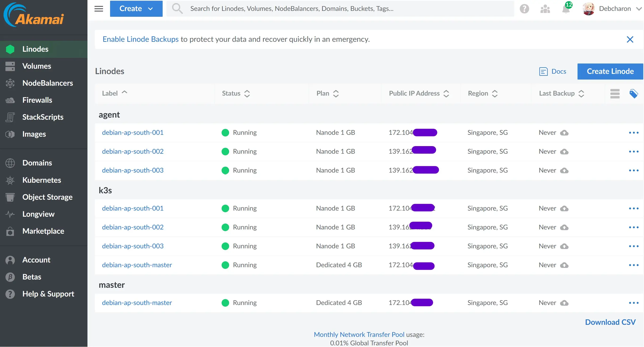Screen dimensions: 644x347
Task: Enable backups cloud icon for agent debian-ap-south-003
Action: (564, 170)
